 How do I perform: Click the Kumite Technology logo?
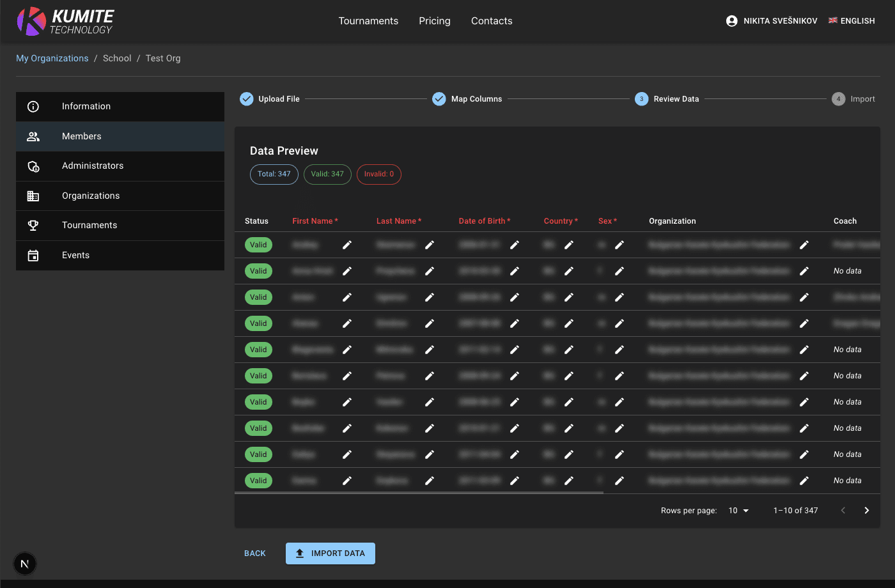tap(65, 21)
